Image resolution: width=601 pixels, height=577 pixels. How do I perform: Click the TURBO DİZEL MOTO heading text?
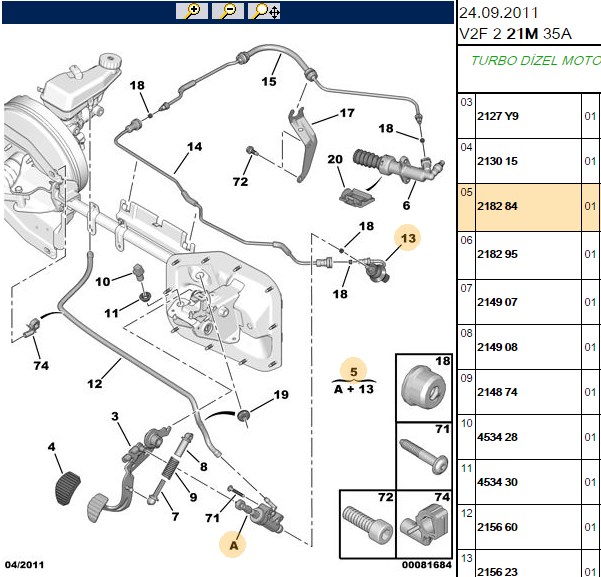pos(535,61)
